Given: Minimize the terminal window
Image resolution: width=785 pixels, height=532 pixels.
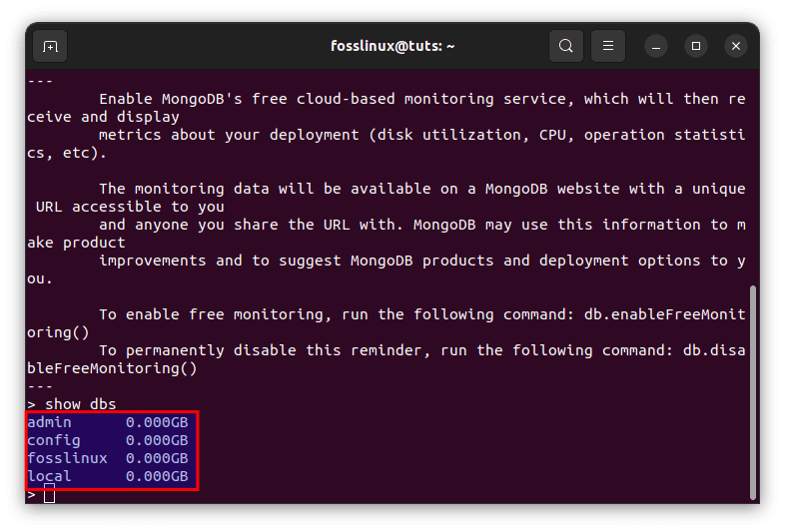Looking at the screenshot, I should click(x=656, y=47).
